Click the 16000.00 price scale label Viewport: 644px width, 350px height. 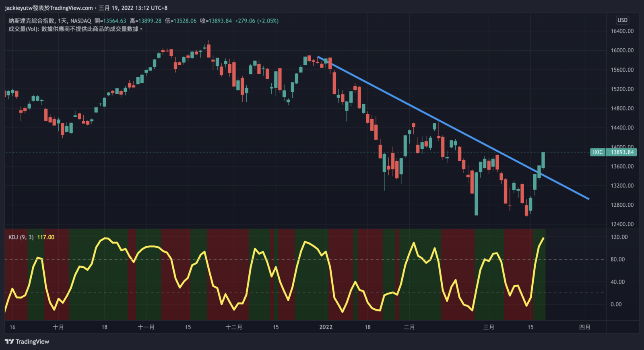point(622,50)
